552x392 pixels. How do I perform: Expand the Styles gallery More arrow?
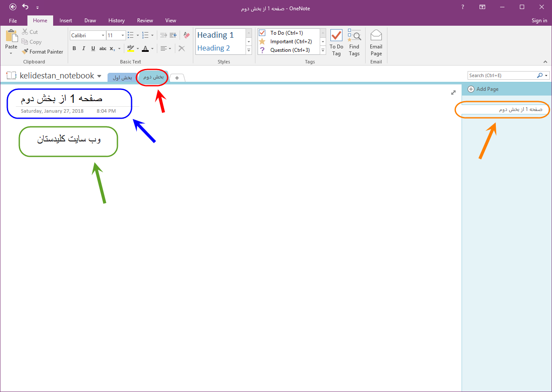249,50
